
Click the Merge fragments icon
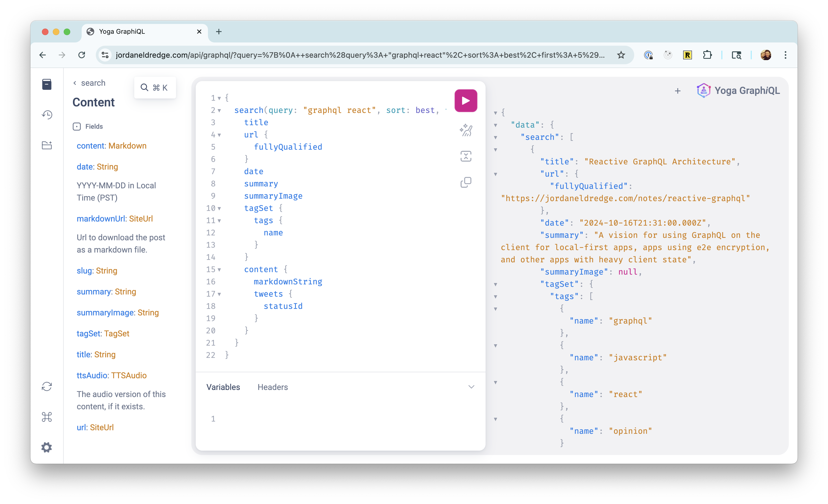coord(466,156)
